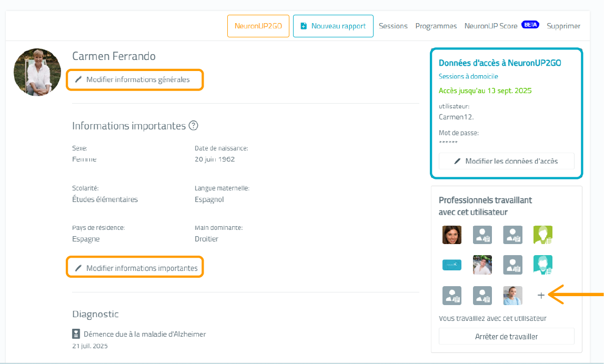Click the Droitier dominant hand value

click(x=206, y=239)
